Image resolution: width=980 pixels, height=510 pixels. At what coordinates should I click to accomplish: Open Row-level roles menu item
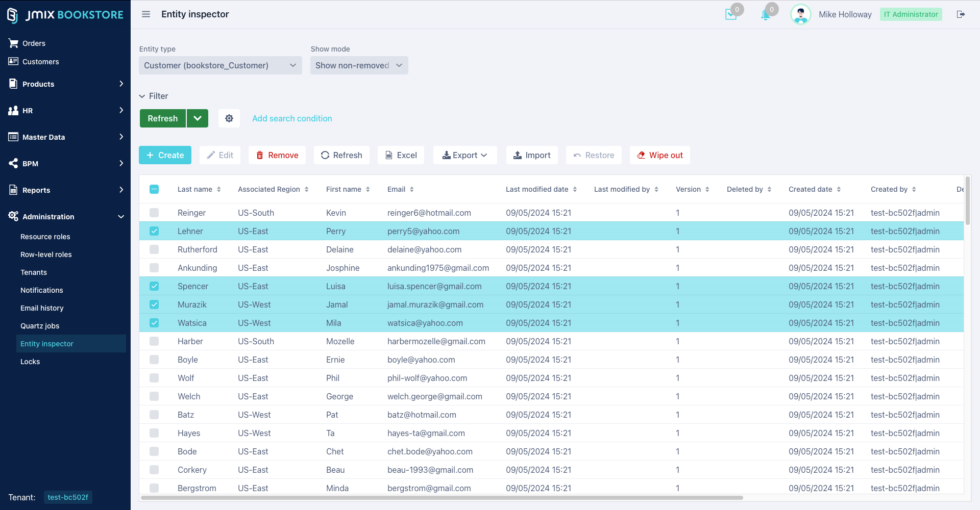coord(46,254)
